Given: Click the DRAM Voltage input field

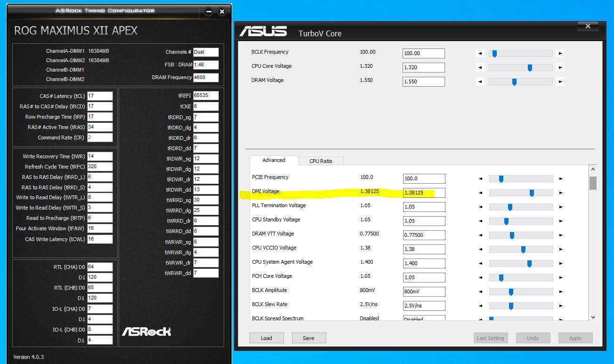Looking at the screenshot, I should 424,81.
